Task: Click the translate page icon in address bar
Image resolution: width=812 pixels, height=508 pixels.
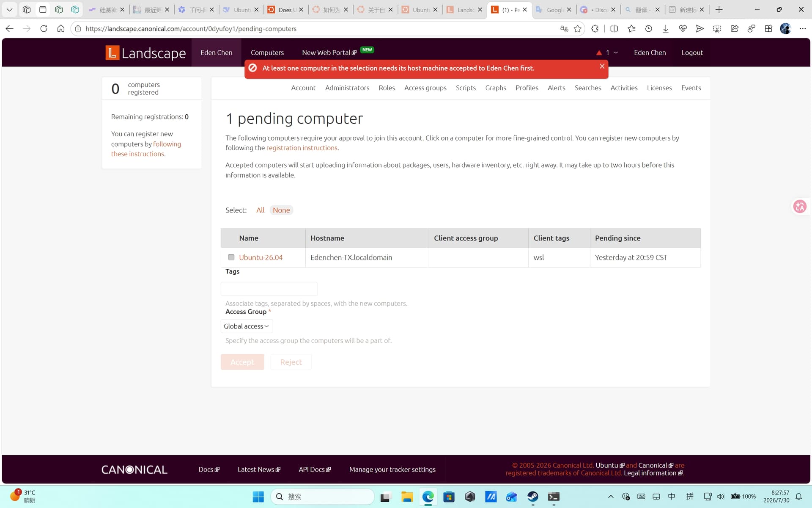Action: (564, 29)
